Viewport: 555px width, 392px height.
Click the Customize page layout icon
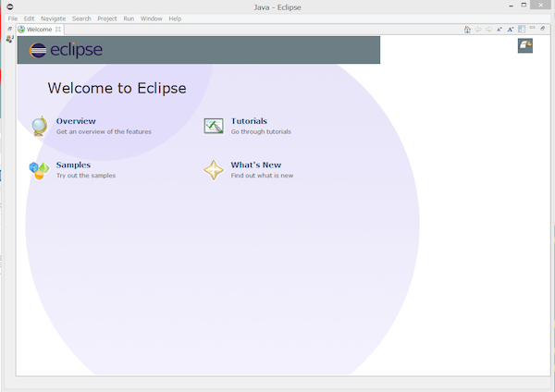click(522, 29)
